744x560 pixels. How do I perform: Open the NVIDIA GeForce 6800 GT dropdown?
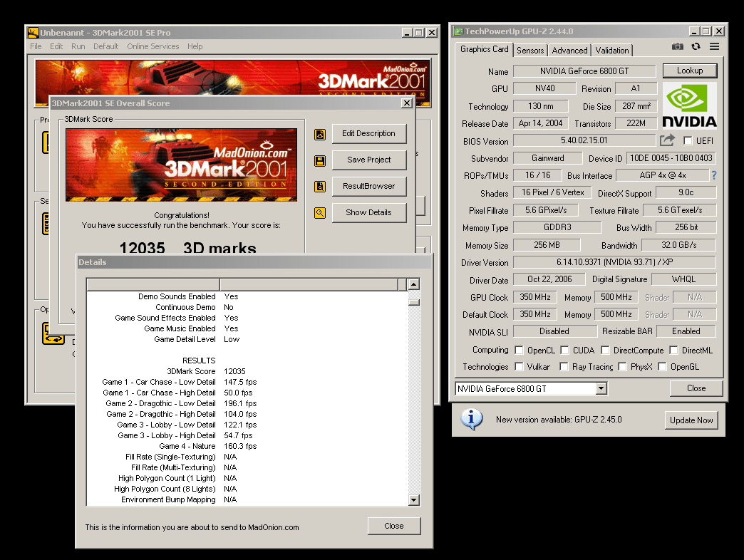pyautogui.click(x=601, y=389)
